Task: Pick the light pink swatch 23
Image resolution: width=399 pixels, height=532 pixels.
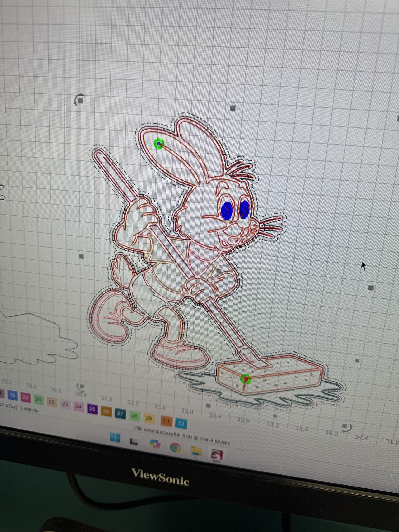Action: [65, 404]
